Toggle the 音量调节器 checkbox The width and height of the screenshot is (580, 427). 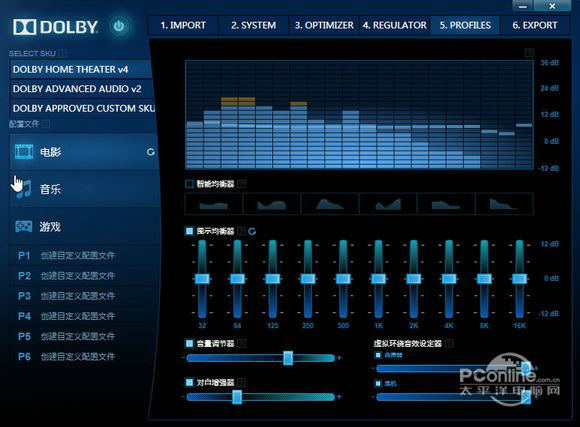point(189,343)
